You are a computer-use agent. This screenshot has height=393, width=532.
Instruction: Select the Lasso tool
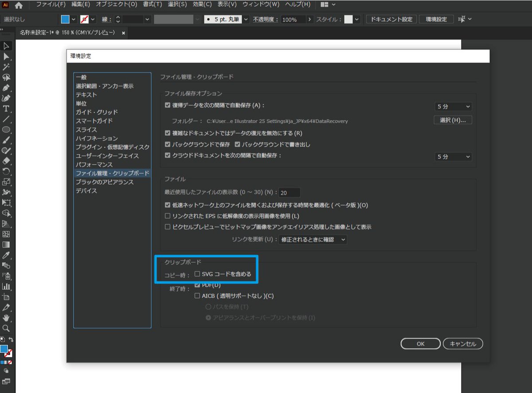point(6,78)
